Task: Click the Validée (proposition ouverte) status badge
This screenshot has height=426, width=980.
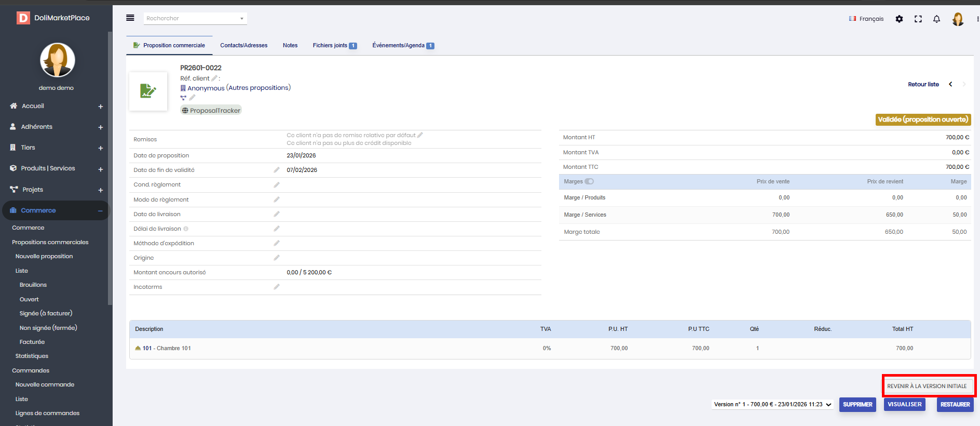Action: tap(923, 119)
